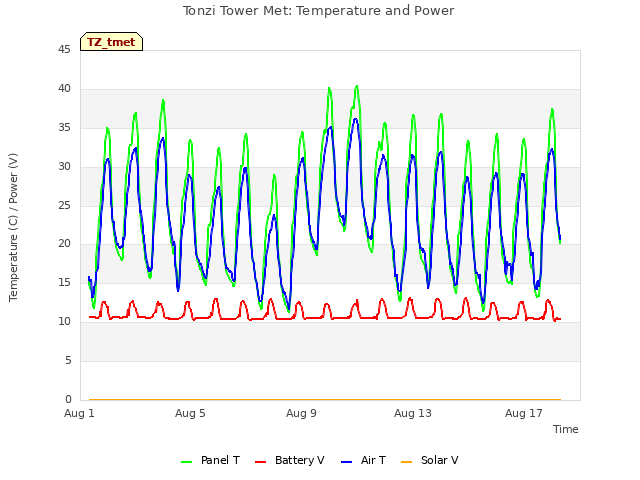The image size is (640, 480).
Task: Click the y-axis value 0
Action: [x=68, y=399]
